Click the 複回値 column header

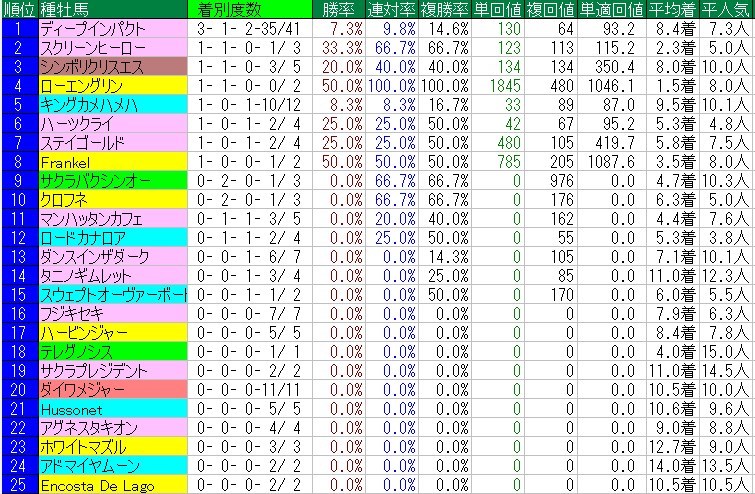(x=551, y=9)
